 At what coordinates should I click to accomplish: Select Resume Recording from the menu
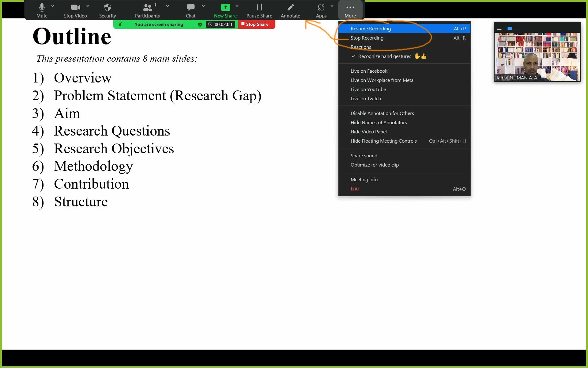371,29
